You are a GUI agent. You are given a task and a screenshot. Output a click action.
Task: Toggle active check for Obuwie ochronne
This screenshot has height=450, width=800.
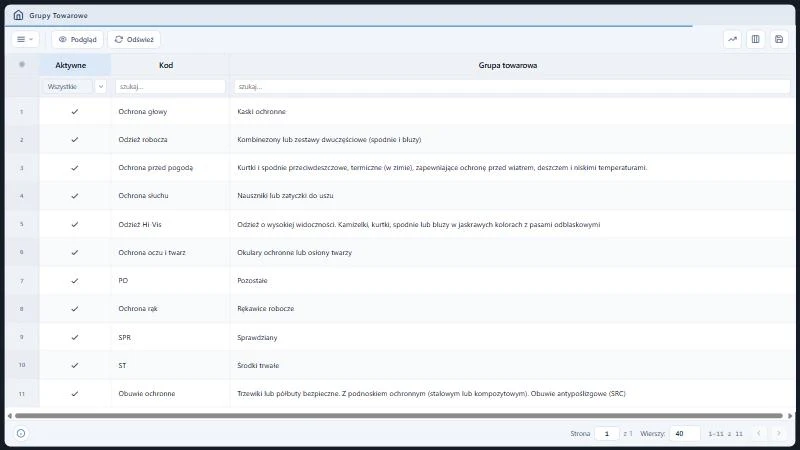75,393
